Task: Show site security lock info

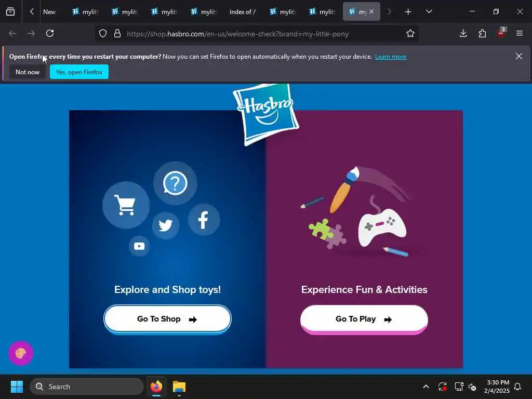Action: tap(117, 34)
